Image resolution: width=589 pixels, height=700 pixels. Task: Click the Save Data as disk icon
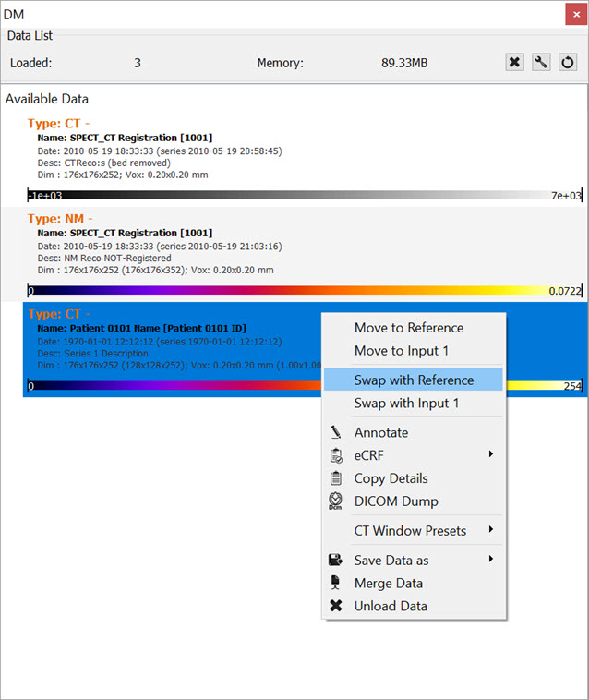click(x=336, y=560)
